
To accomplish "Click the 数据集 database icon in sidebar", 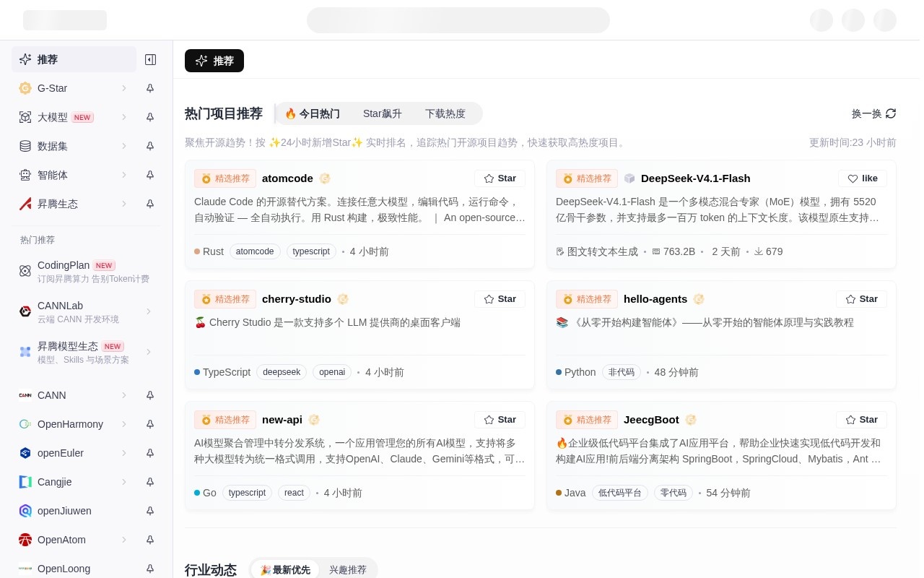I will [x=25, y=146].
